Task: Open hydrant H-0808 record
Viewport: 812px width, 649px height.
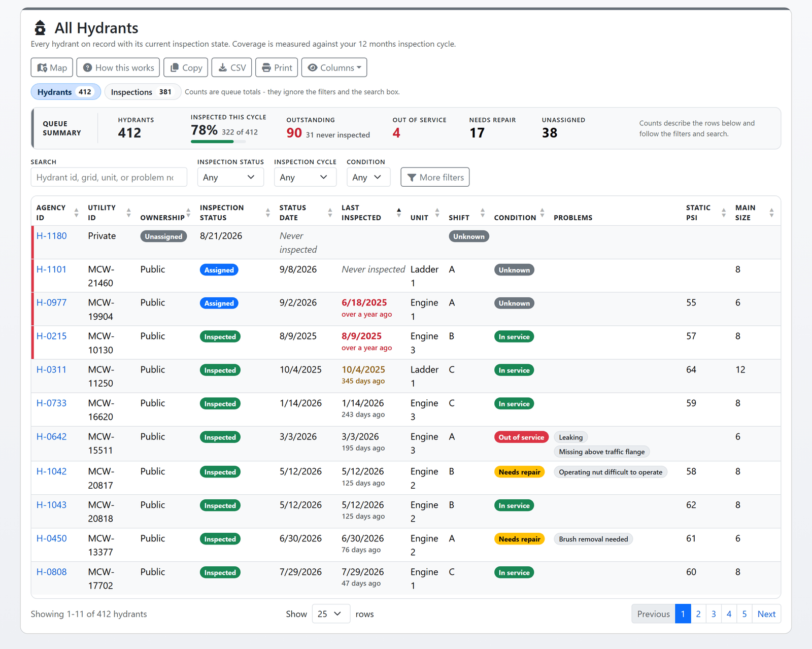Action: pos(51,572)
